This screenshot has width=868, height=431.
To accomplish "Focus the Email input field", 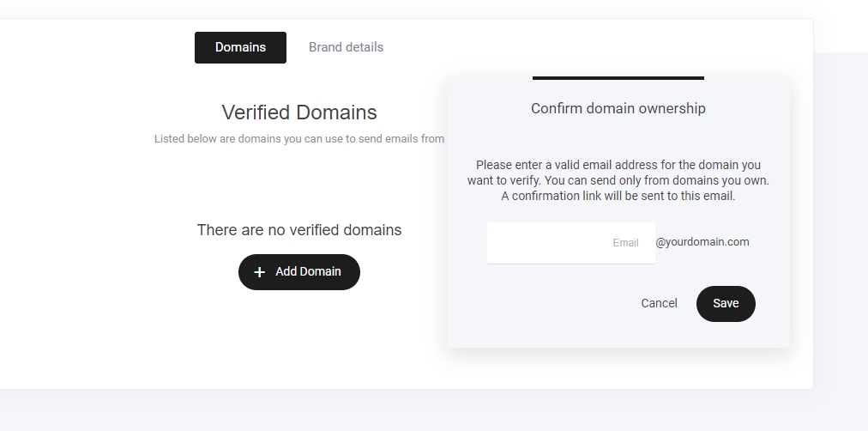I will click(549, 243).
